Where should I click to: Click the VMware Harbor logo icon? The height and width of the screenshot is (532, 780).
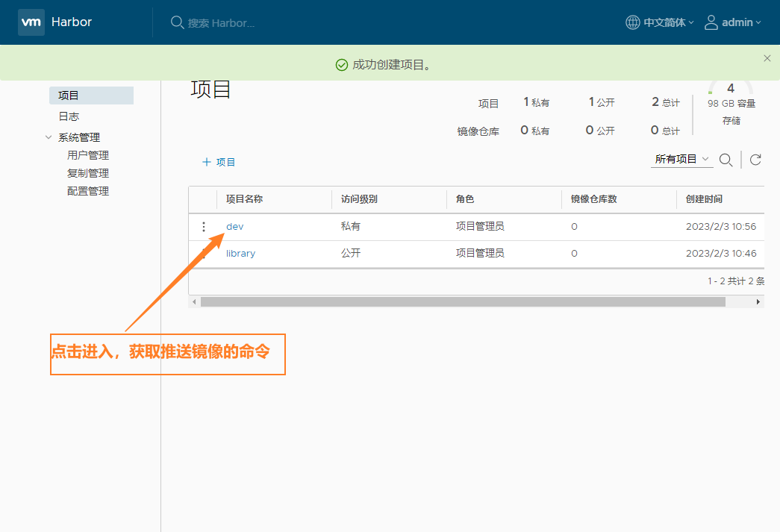point(31,22)
